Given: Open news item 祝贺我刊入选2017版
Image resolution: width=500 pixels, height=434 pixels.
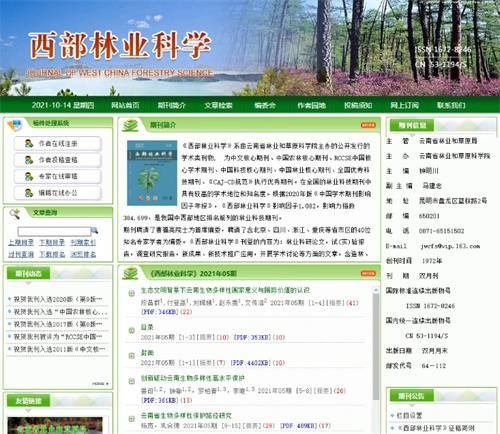Looking at the screenshot, I should pyautogui.click(x=58, y=324).
